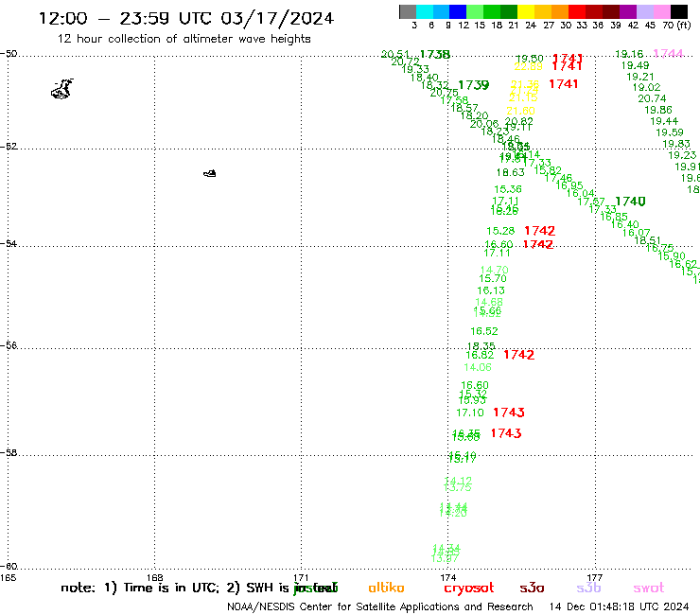The width and height of the screenshot is (700, 615).
Task: Click the wave height value '15.36'
Action: point(508,189)
